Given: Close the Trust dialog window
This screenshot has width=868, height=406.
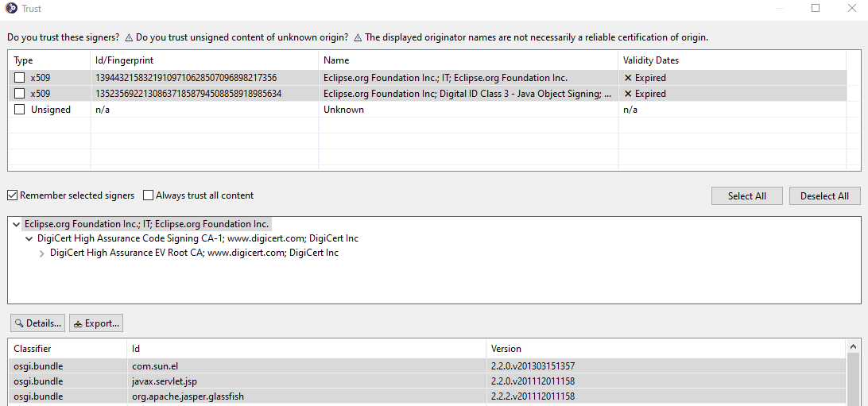Looking at the screenshot, I should (x=851, y=9).
